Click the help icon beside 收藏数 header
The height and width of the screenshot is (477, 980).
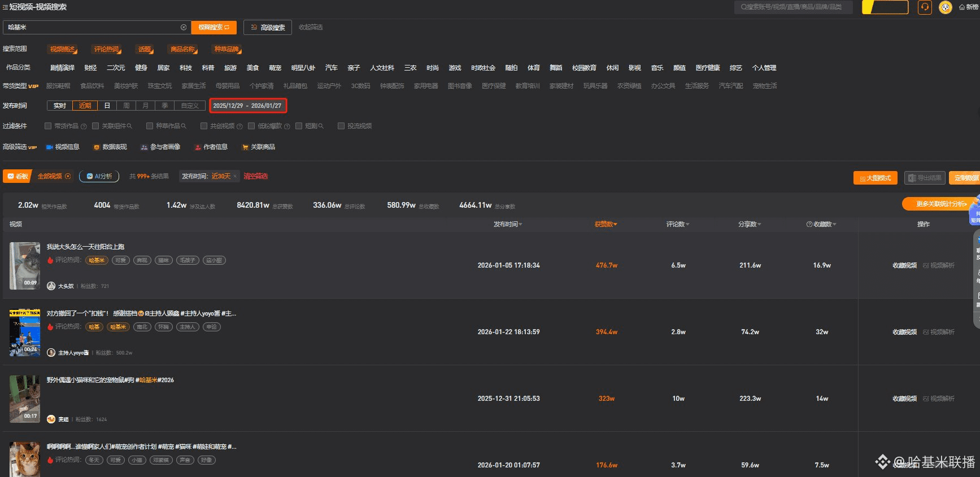pyautogui.click(x=809, y=225)
